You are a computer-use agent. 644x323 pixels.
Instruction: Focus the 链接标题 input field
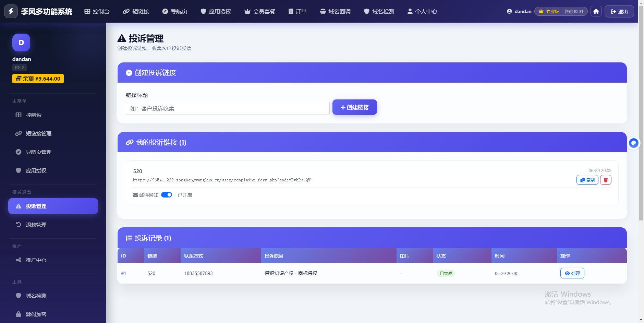coord(228,108)
